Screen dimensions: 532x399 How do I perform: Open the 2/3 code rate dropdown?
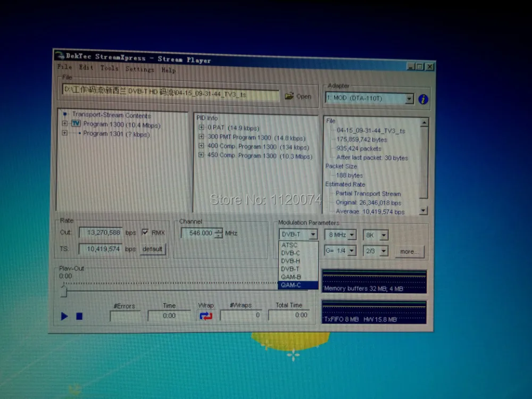384,251
